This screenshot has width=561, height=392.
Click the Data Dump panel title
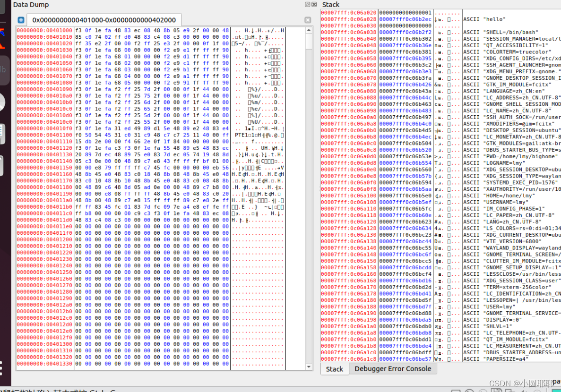click(31, 5)
